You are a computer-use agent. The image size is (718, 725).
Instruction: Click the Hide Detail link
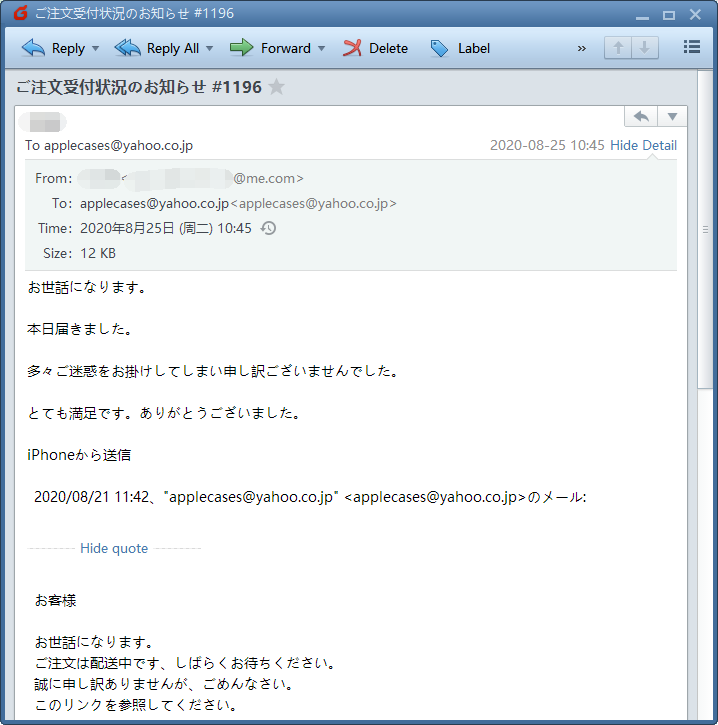pos(643,145)
